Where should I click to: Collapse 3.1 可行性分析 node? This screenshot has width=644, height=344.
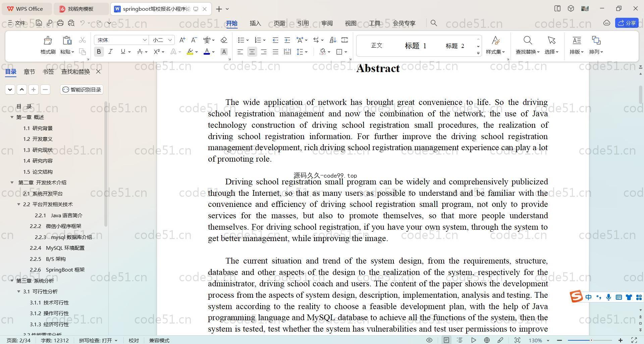19,291
